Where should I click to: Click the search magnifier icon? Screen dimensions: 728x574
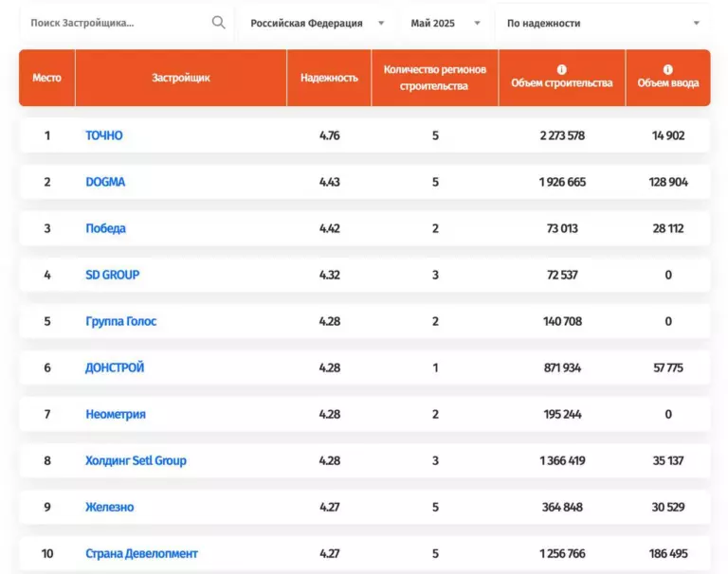tap(218, 23)
